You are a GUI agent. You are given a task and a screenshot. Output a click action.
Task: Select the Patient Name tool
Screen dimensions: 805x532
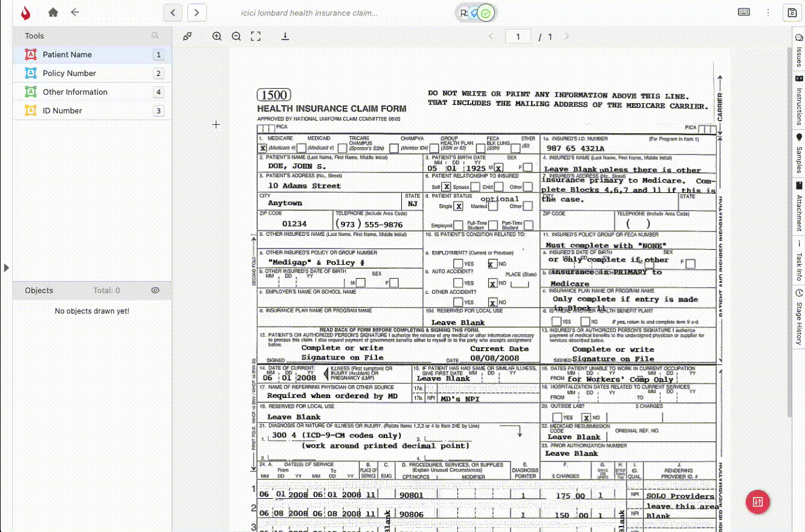[x=67, y=54]
